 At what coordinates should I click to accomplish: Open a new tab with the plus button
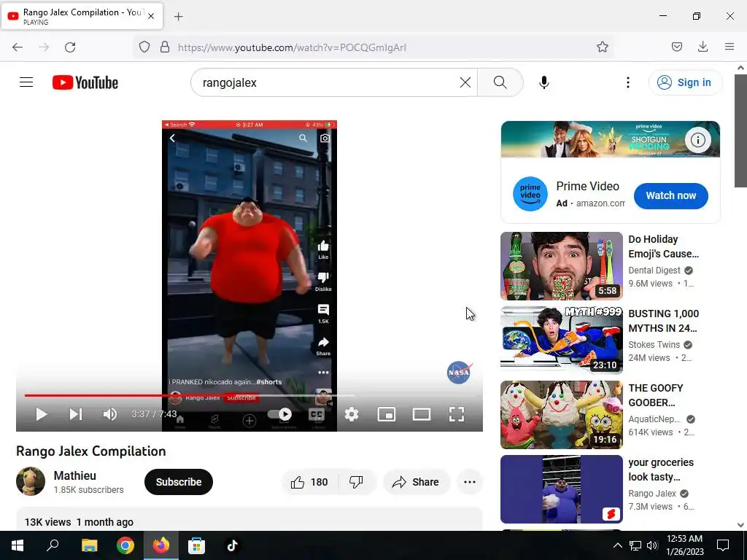coord(179,17)
